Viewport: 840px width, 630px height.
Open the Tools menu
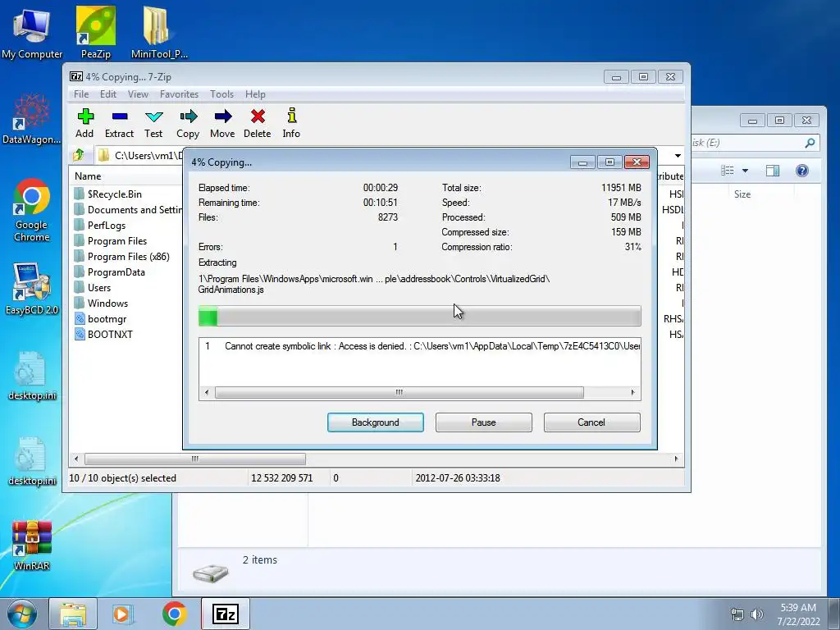pyautogui.click(x=221, y=94)
